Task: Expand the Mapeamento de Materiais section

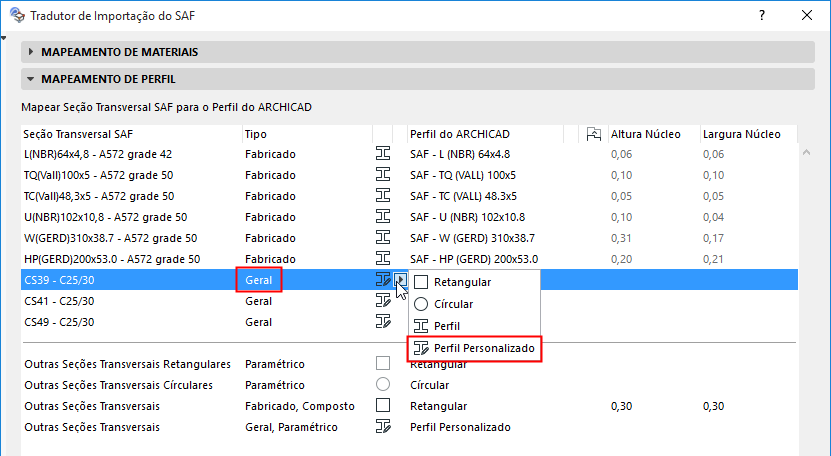Action: (30, 52)
